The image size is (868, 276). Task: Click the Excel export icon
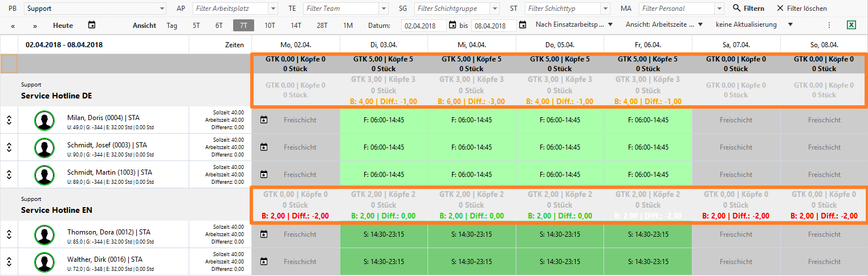(x=851, y=25)
